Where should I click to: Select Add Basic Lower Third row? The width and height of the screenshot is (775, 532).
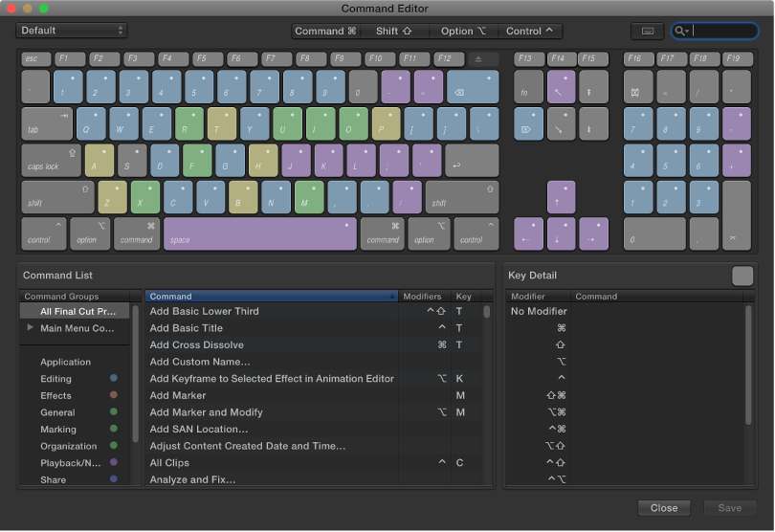click(x=314, y=312)
